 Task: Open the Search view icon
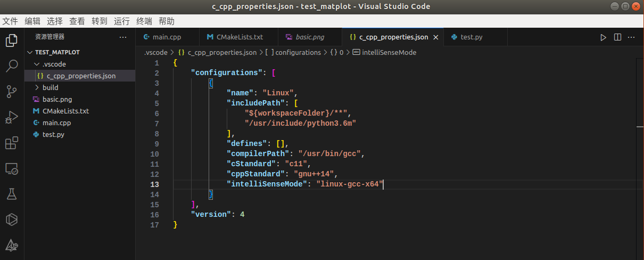click(12, 66)
